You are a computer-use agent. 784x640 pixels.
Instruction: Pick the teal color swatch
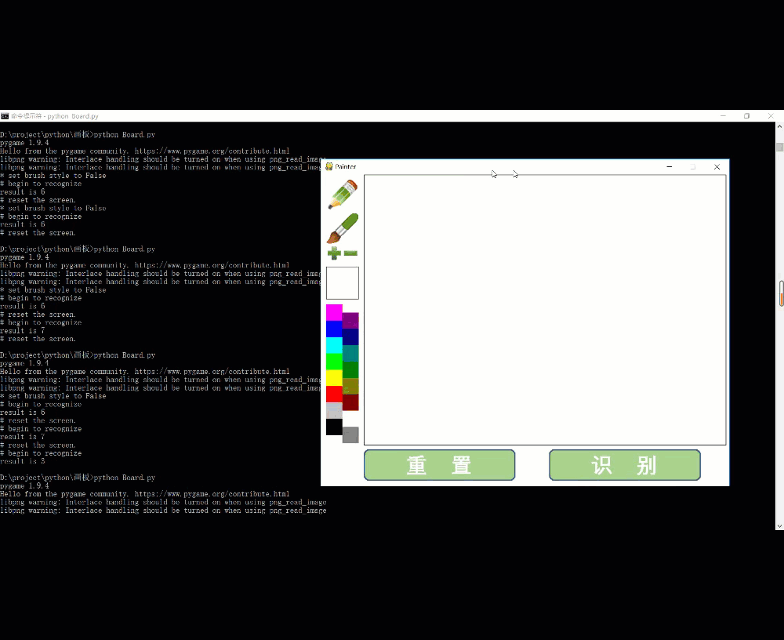tap(350, 354)
